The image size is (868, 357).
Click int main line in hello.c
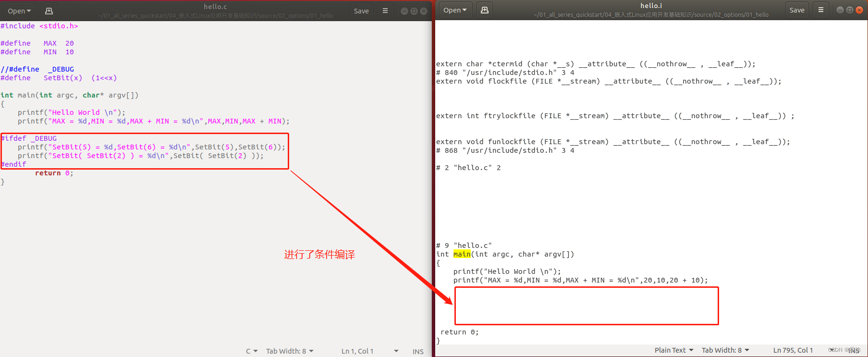[69, 95]
